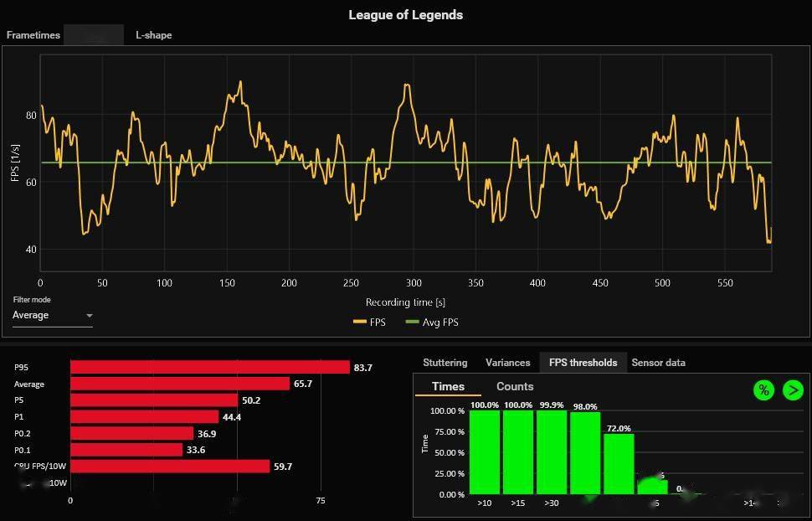The width and height of the screenshot is (812, 521).
Task: Select the FPS thresholds tab
Action: [x=583, y=363]
